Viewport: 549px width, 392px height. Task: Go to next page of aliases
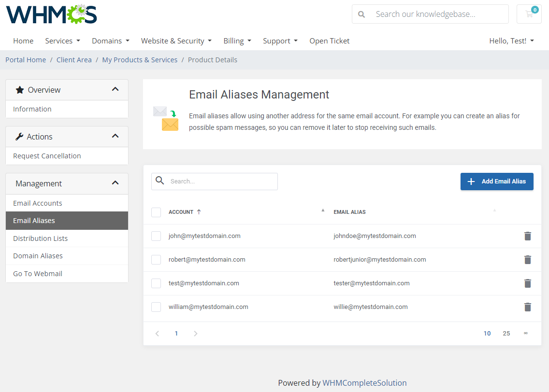click(195, 333)
